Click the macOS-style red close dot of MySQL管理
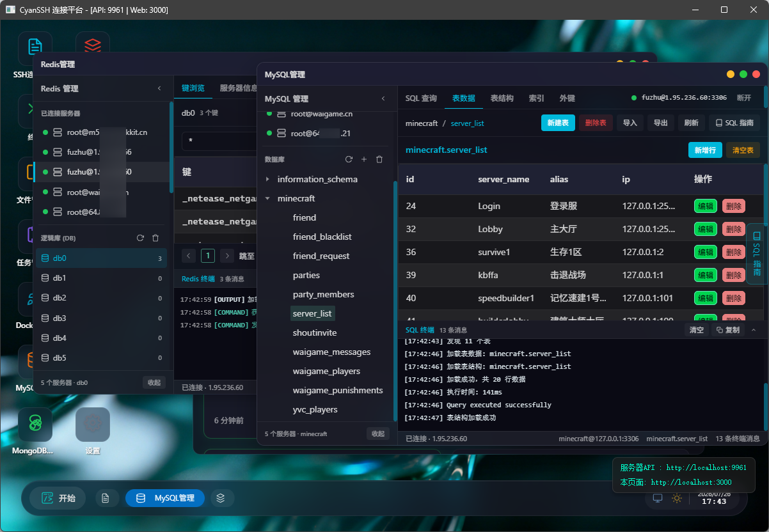Image resolution: width=769 pixels, height=532 pixels. 756,74
